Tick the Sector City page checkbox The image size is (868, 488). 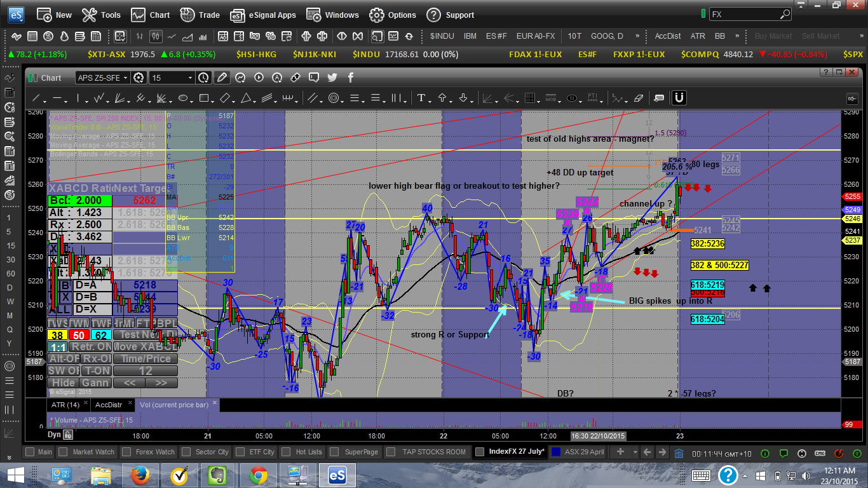point(186,452)
